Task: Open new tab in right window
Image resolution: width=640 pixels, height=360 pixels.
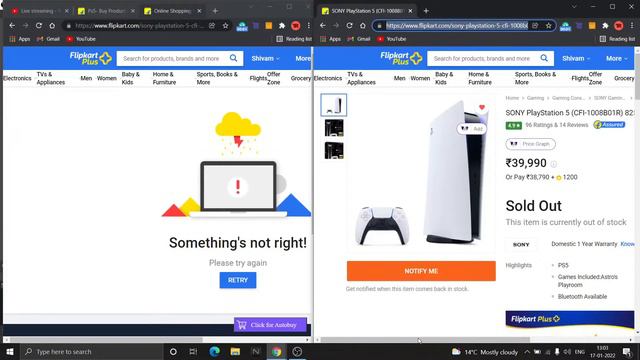Action: point(426,11)
